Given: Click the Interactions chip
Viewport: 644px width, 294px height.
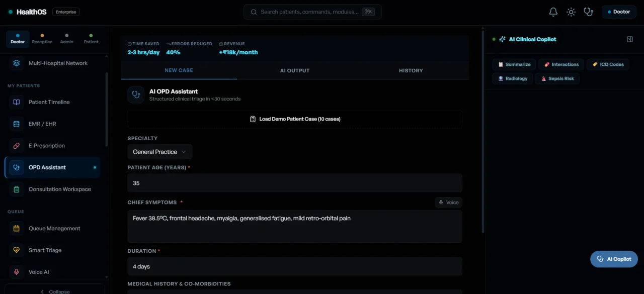Looking at the screenshot, I should coord(561,64).
